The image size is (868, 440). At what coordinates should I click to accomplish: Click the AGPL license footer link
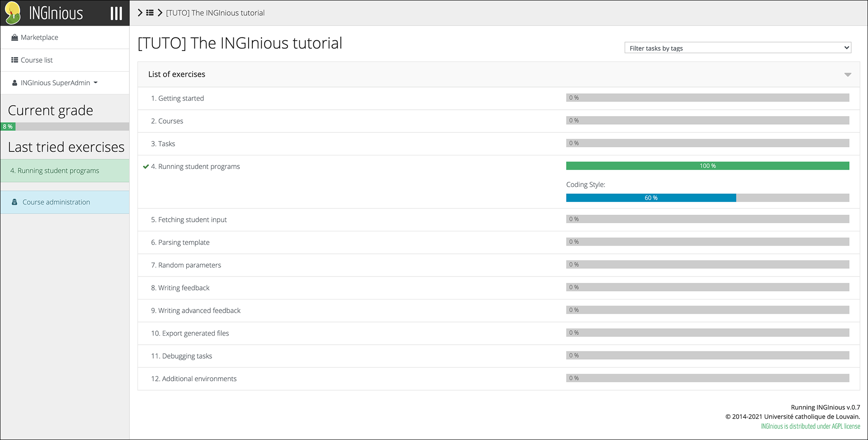(810, 426)
